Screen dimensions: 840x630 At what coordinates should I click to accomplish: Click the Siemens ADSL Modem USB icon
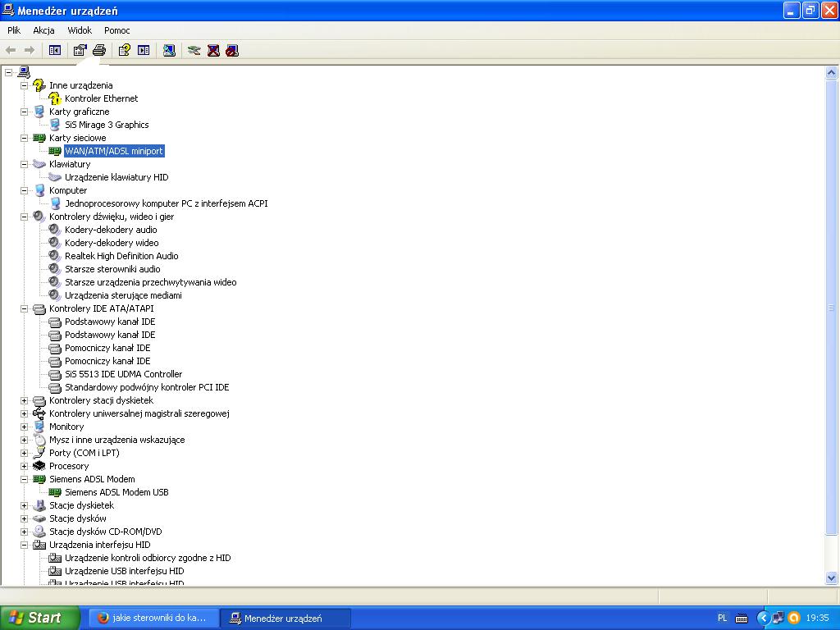(x=55, y=492)
